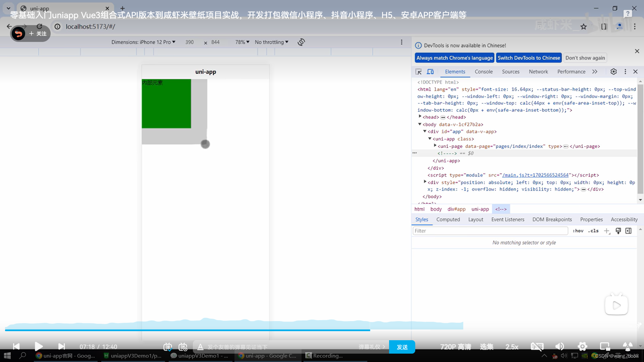Screen dimensions: 644x362
Task: Select body in breadcrumb
Action: tap(436, 209)
